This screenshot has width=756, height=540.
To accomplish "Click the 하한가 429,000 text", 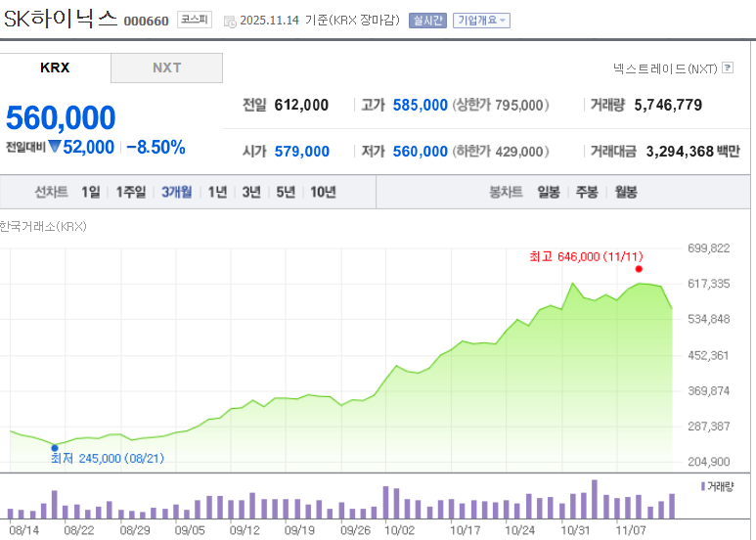I will click(x=501, y=152).
